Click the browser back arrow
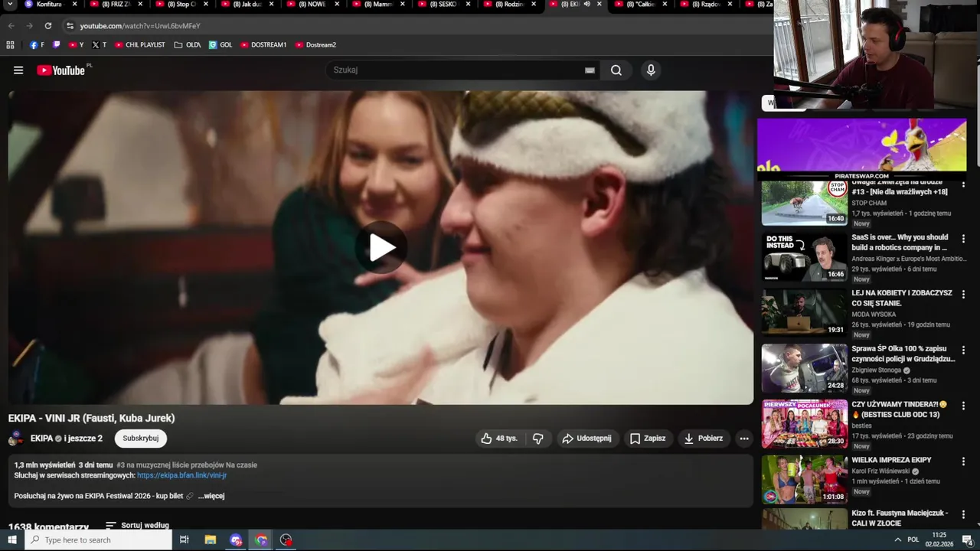 click(11, 26)
